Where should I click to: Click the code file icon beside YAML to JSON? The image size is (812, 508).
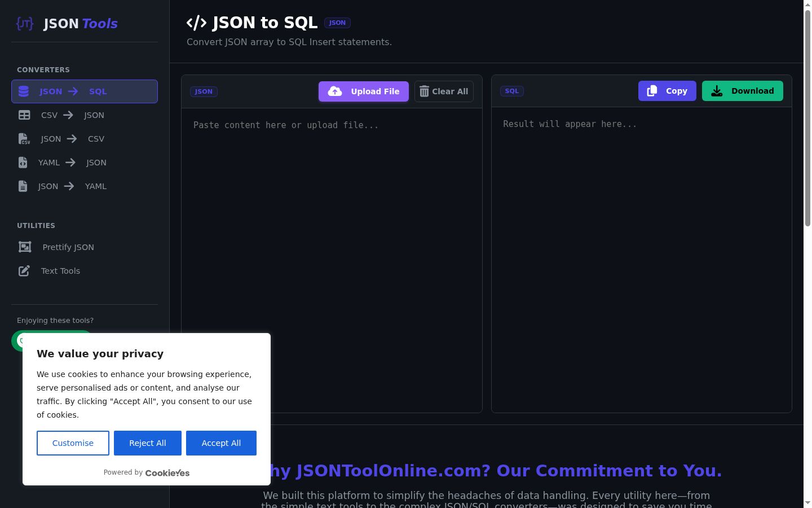pos(23,163)
